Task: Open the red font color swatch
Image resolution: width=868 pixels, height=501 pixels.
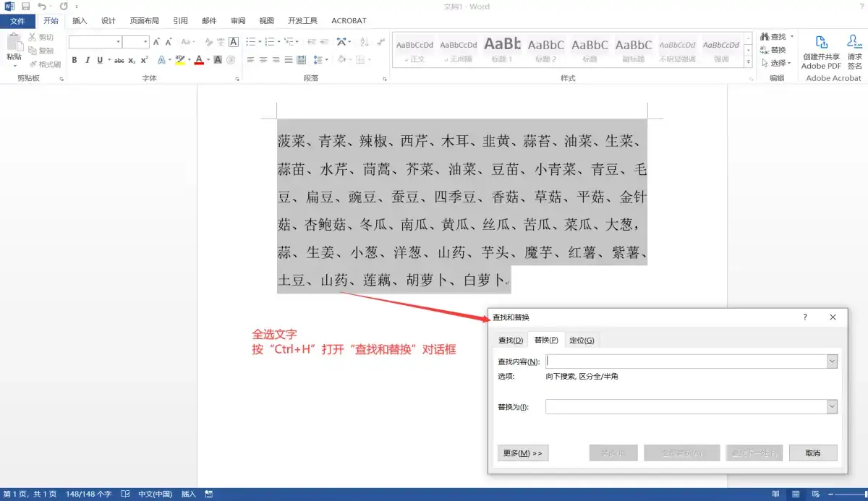Action: tap(199, 60)
